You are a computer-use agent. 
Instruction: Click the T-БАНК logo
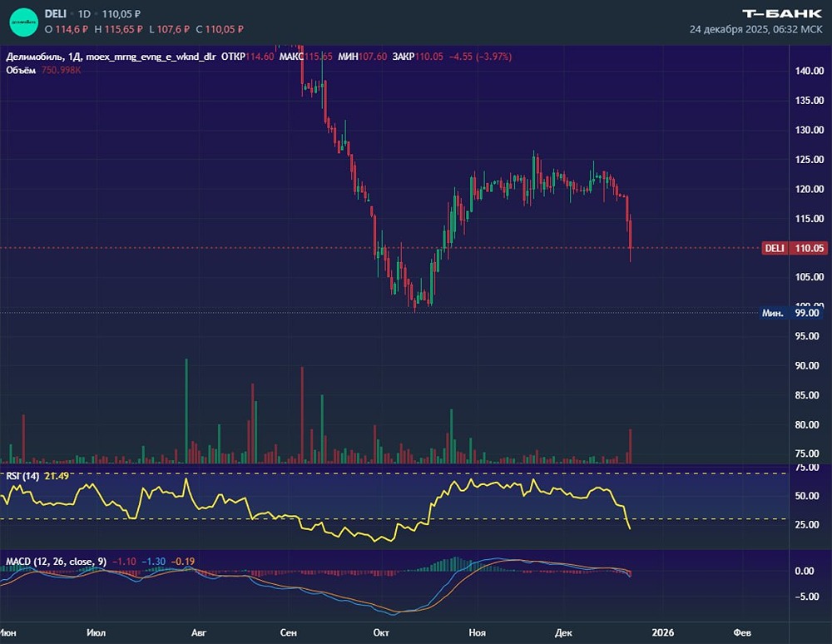tap(782, 14)
